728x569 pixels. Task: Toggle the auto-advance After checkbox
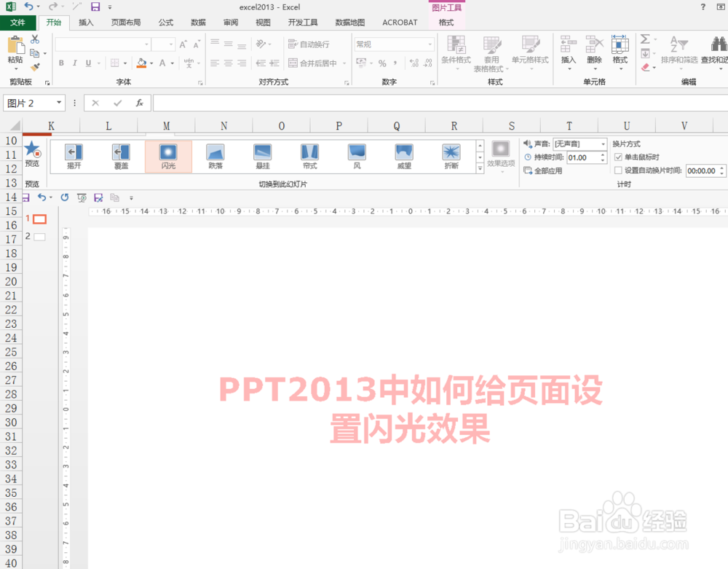pyautogui.click(x=618, y=170)
